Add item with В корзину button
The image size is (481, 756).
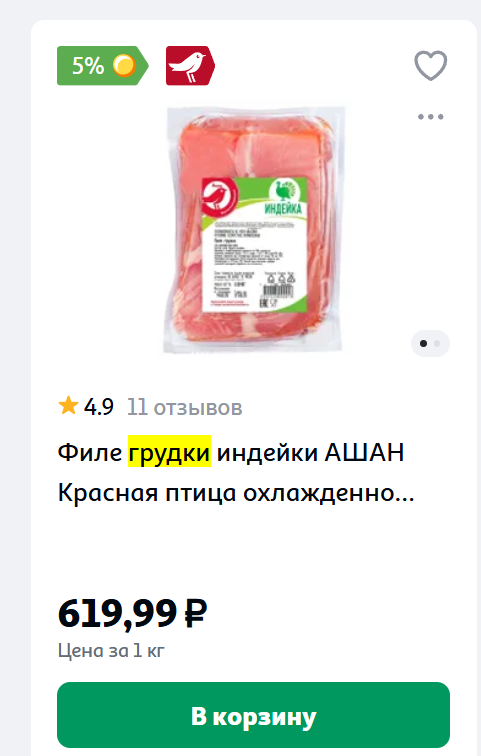[254, 715]
